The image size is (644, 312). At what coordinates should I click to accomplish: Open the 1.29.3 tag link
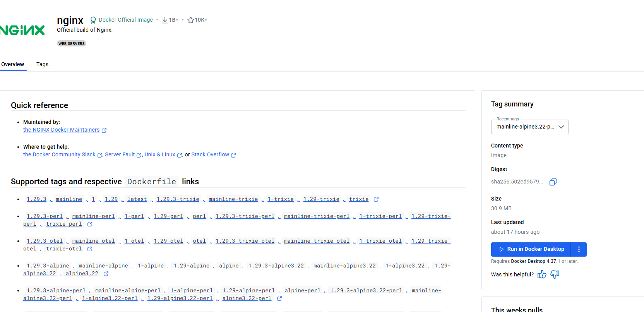(36, 199)
